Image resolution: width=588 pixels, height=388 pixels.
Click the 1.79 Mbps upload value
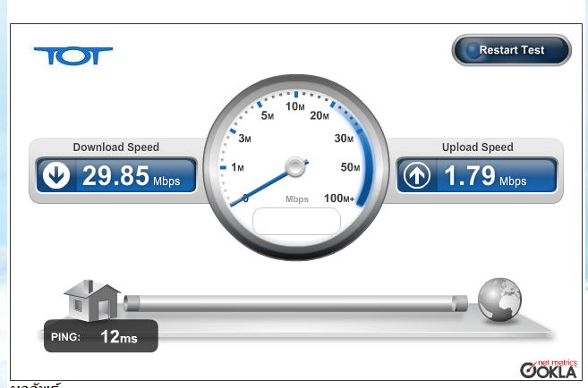click(485, 175)
